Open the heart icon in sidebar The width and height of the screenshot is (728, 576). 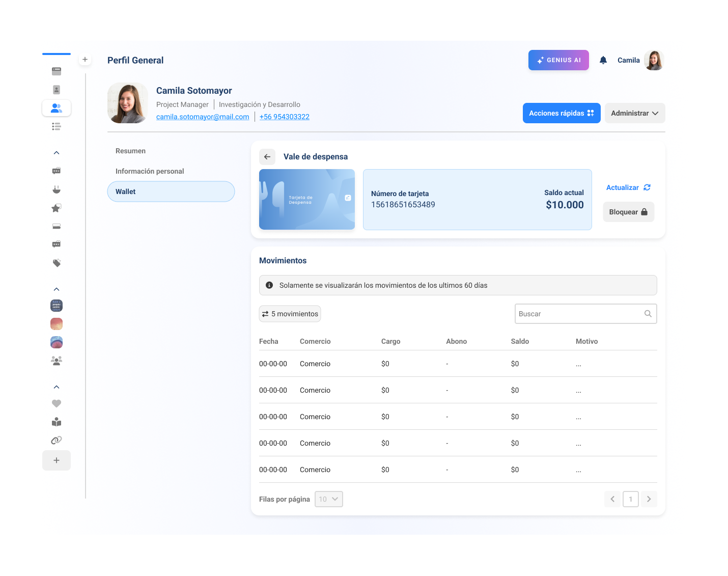click(57, 403)
